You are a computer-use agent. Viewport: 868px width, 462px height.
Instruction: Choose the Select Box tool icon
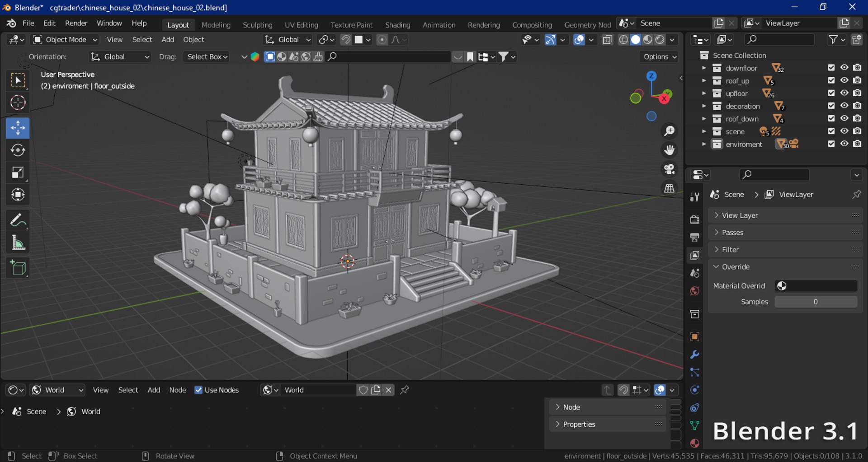coord(18,80)
